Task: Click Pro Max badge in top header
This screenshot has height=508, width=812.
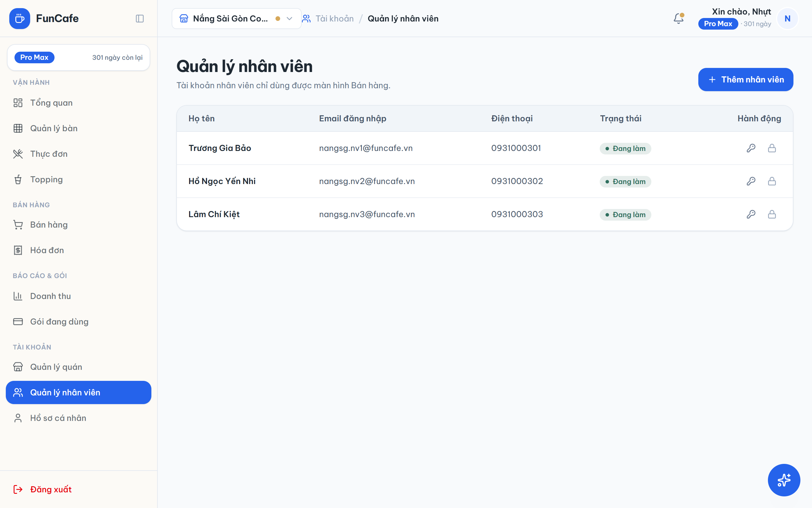Action: click(718, 24)
